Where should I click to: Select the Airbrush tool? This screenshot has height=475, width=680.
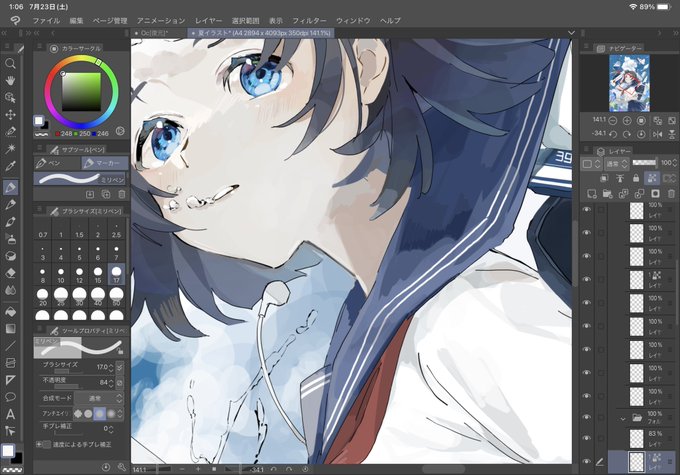point(10,239)
